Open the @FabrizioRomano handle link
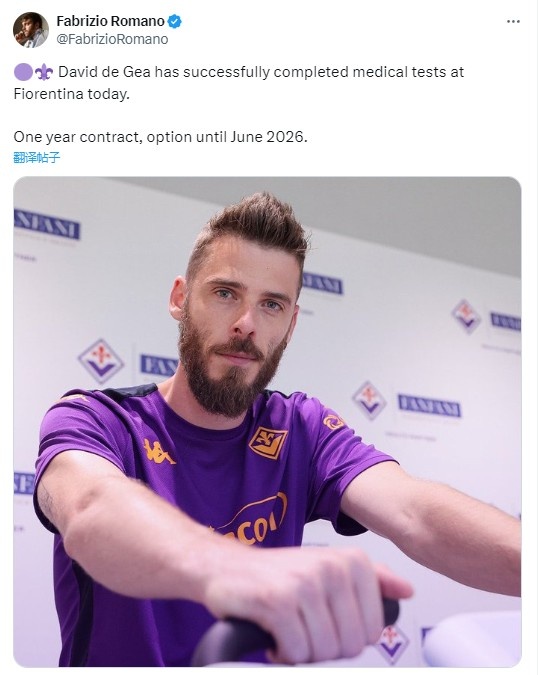 coord(112,39)
